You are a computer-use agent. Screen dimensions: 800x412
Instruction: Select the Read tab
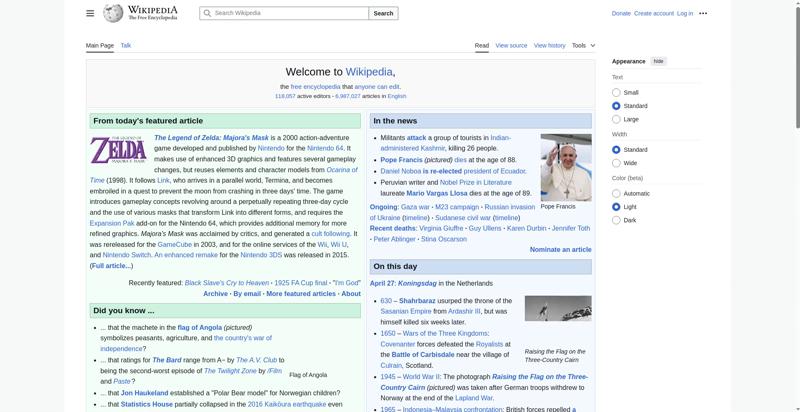click(482, 45)
